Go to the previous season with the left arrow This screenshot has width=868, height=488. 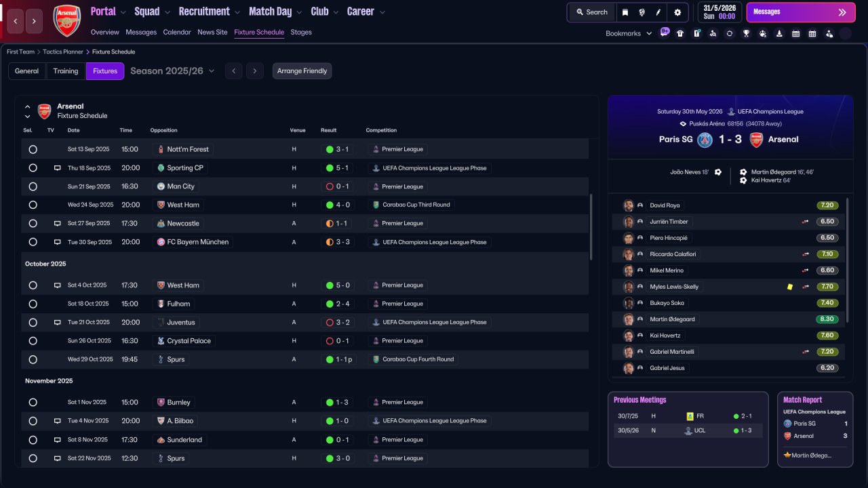coord(233,71)
